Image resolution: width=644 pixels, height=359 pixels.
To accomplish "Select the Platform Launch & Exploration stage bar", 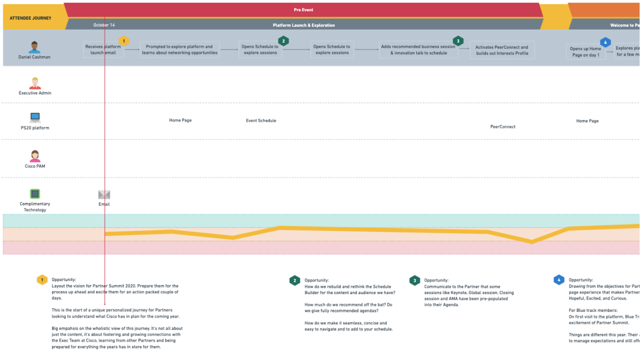I will [x=303, y=25].
